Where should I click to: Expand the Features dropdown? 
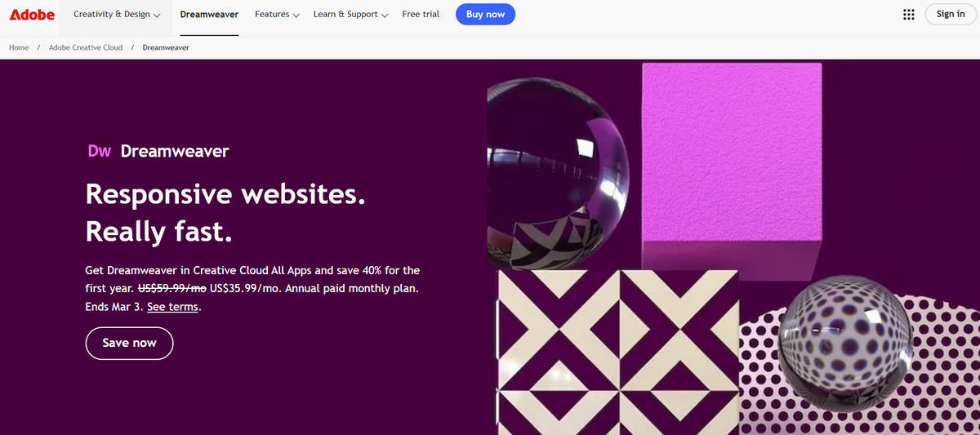tap(277, 15)
